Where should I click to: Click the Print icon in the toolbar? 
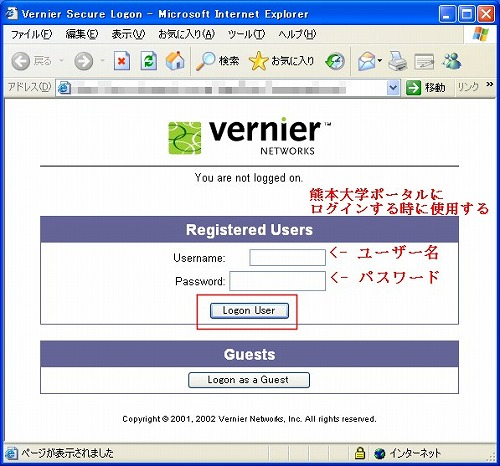398,61
